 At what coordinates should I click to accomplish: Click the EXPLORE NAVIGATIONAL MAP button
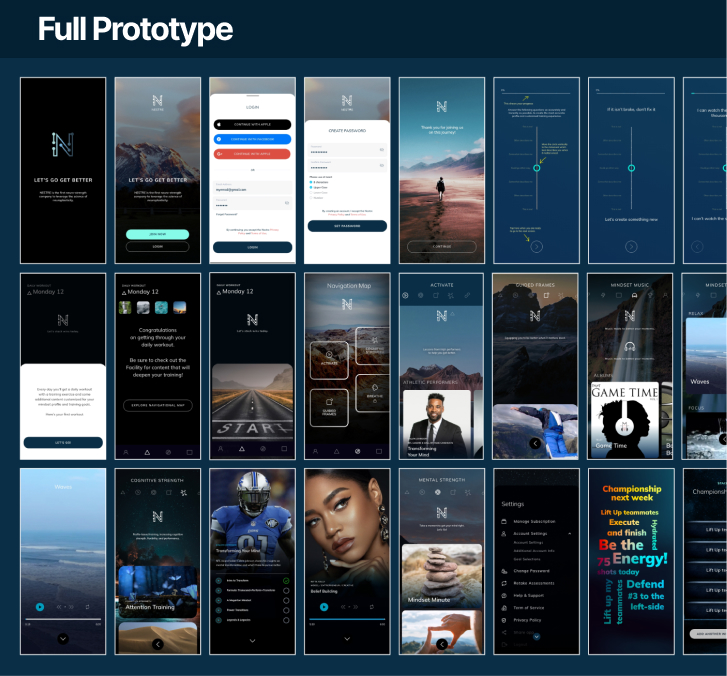click(x=158, y=405)
